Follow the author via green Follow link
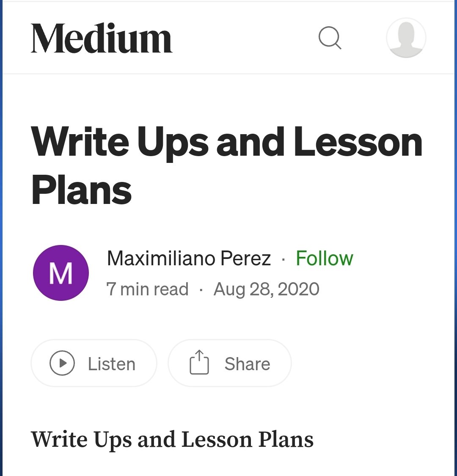 tap(325, 258)
